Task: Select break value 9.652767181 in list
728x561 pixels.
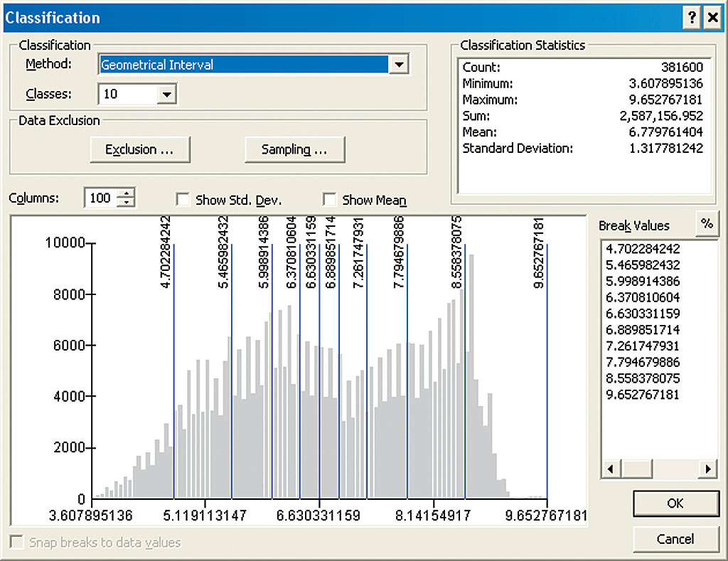Action: [643, 395]
